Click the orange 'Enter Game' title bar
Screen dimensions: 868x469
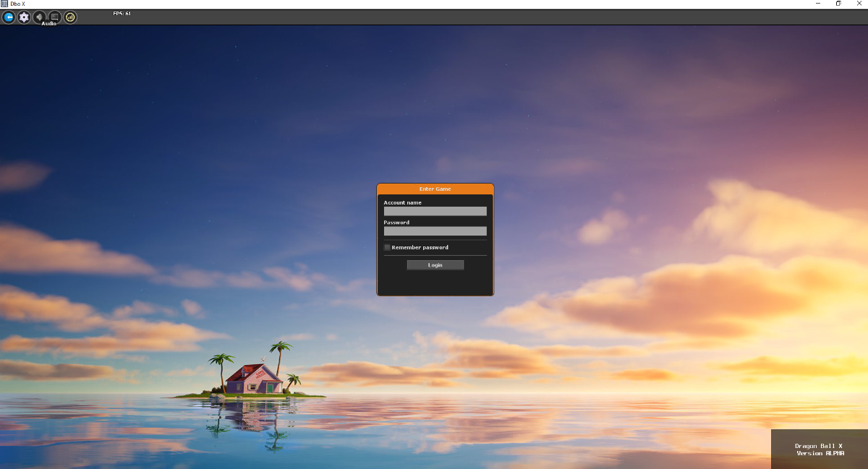pos(435,189)
